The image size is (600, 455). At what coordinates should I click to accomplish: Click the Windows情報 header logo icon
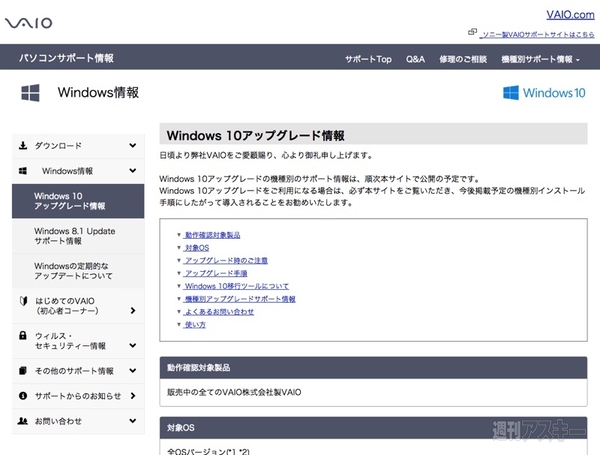pyautogui.click(x=30, y=93)
